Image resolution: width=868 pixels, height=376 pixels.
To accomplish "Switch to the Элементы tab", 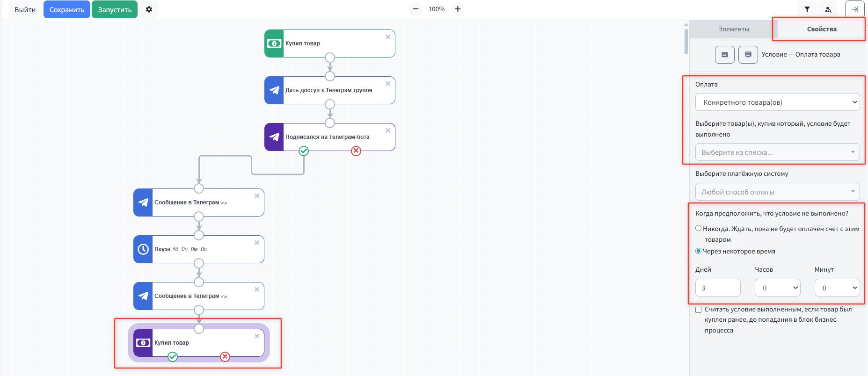I will pos(733,29).
